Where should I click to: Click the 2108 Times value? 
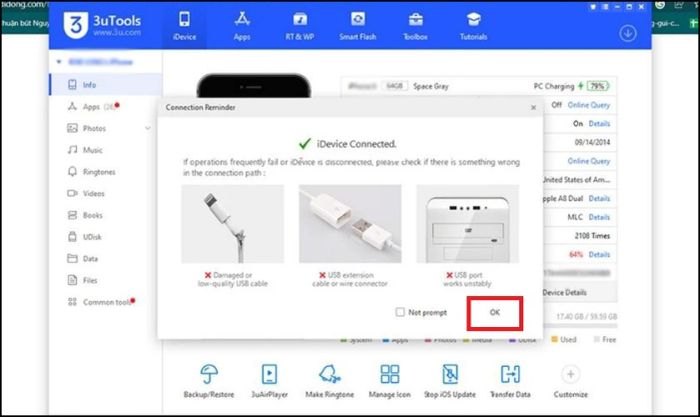[592, 236]
